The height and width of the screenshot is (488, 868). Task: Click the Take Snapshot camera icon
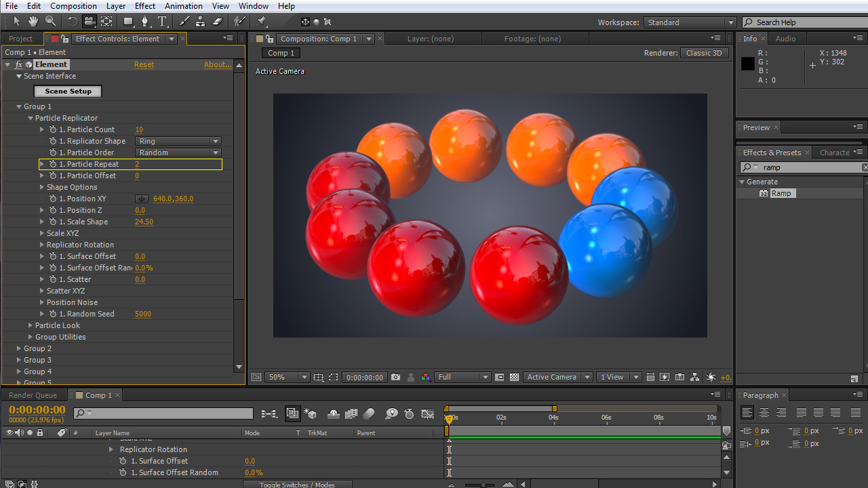coord(396,378)
